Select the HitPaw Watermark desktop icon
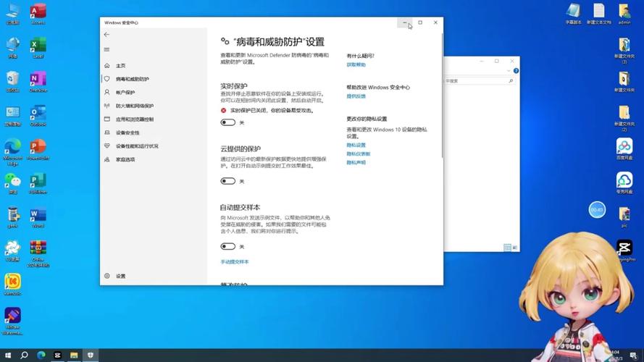Image resolution: width=644 pixels, height=362 pixels. (13, 321)
